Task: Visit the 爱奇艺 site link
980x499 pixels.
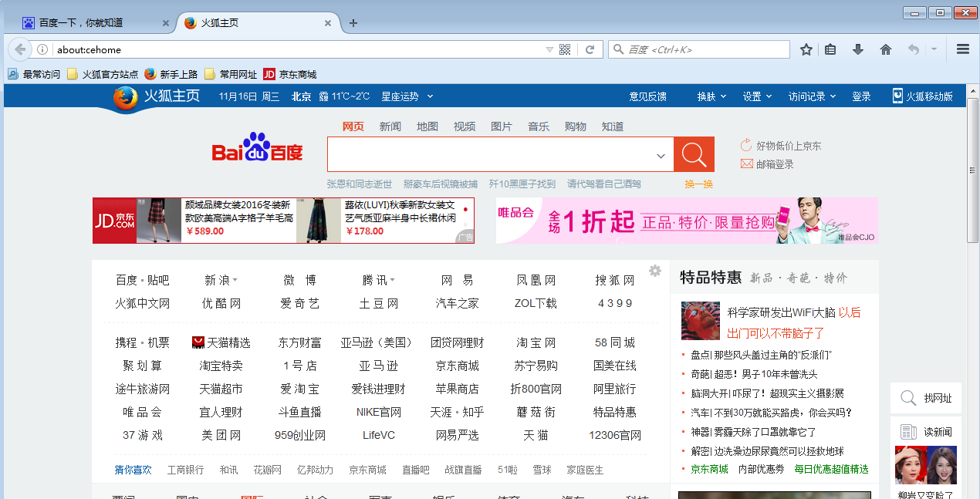Action: (x=299, y=303)
